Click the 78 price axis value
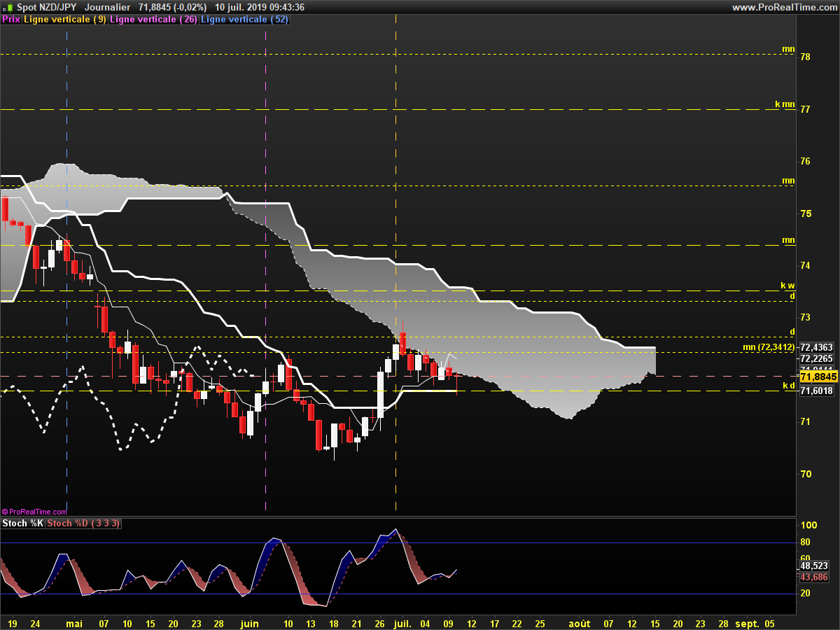Screen dimensions: 840x630 pos(805,57)
